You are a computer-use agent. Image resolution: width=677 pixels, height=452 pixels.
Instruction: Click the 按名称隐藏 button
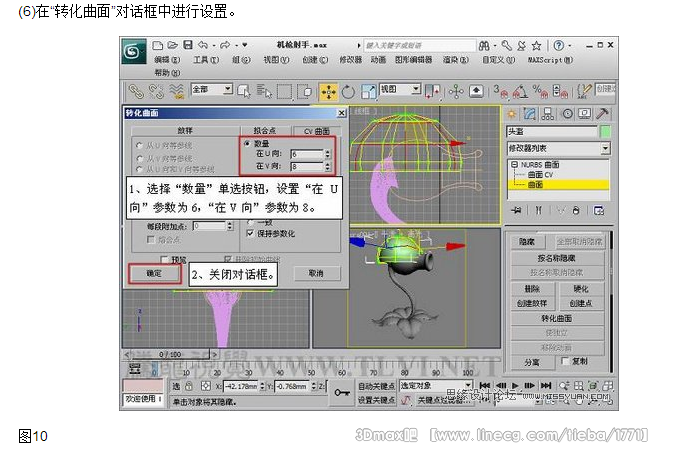(x=557, y=258)
